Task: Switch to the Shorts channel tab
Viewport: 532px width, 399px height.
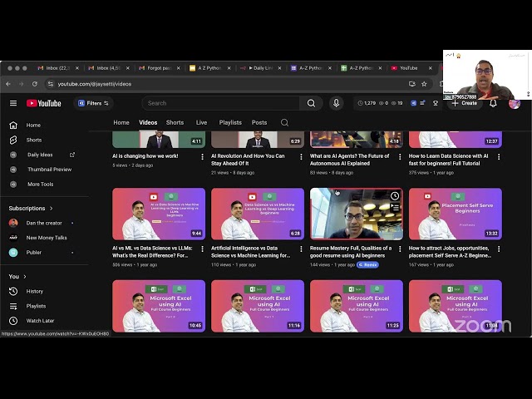Action: (175, 122)
